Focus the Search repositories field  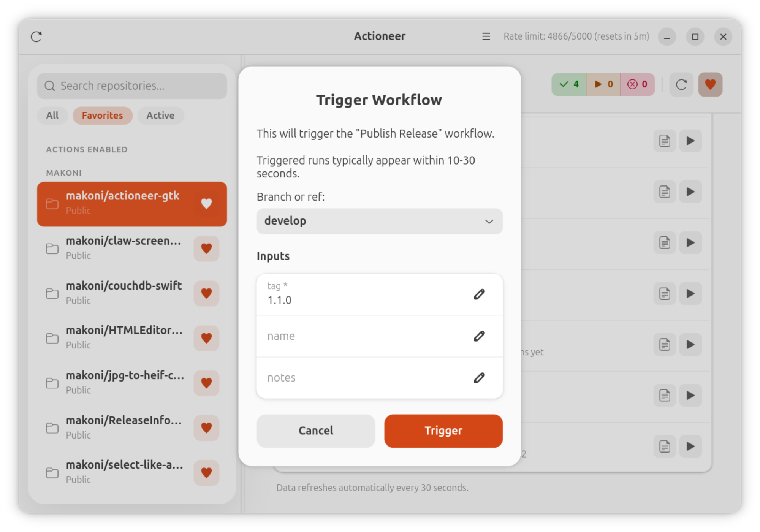(x=132, y=86)
